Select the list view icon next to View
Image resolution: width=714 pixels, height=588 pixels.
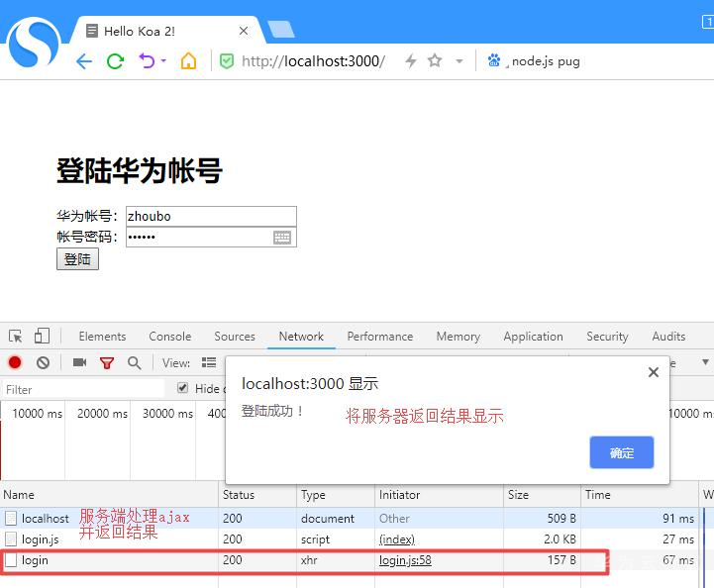pos(209,362)
